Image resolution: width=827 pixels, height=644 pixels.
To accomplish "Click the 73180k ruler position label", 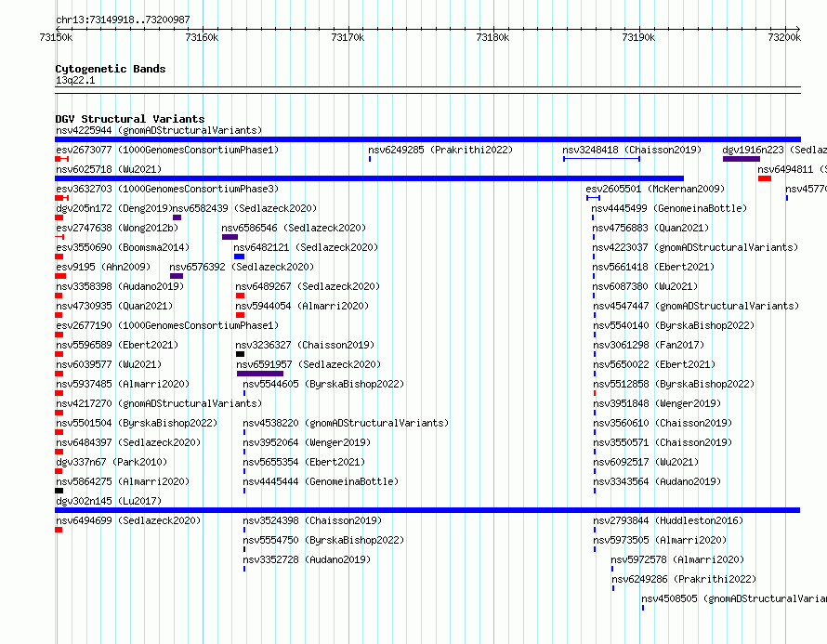I will 492,37.
